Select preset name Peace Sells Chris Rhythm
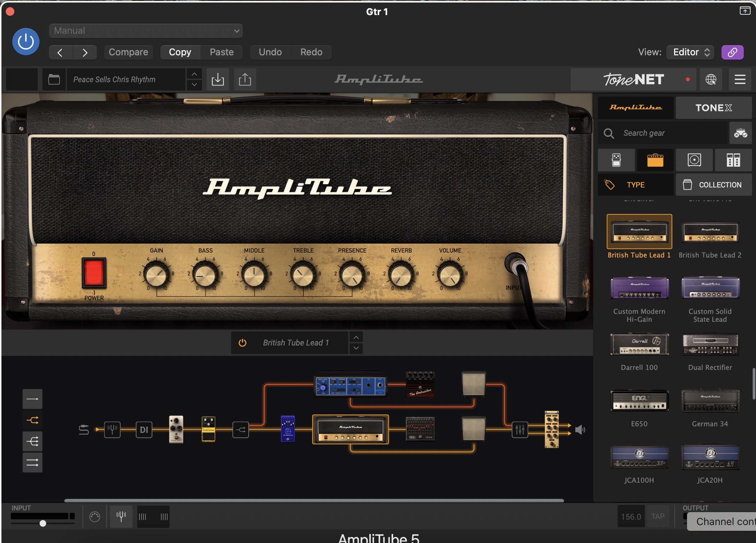Viewport: 756px width, 543px height. coord(126,79)
